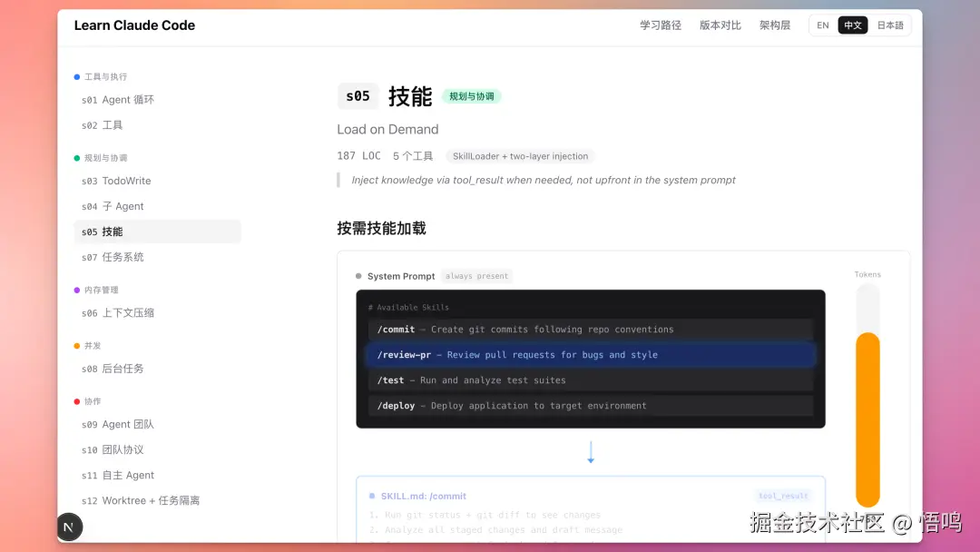The height and width of the screenshot is (552, 980).
Task: Select the highlighted /review-pr skill row
Action: pyautogui.click(x=590, y=355)
